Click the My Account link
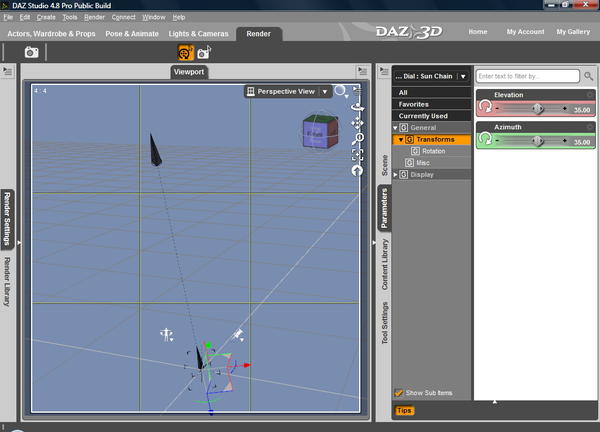The height and width of the screenshot is (432, 600). click(525, 32)
